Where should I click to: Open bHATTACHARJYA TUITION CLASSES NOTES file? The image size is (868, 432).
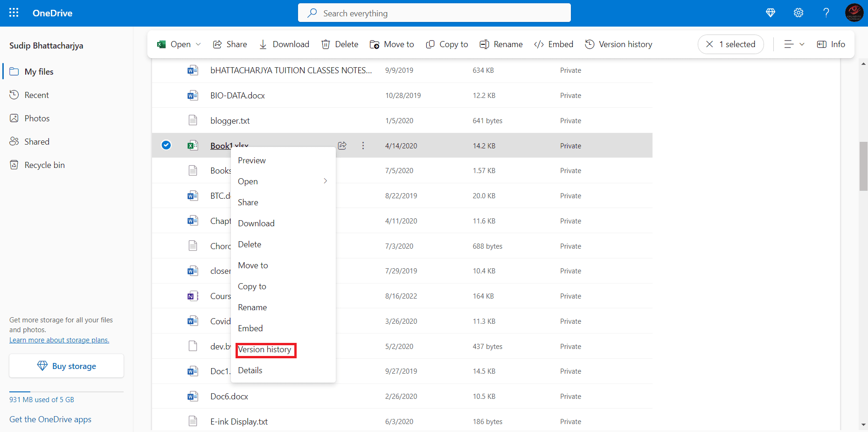point(291,70)
